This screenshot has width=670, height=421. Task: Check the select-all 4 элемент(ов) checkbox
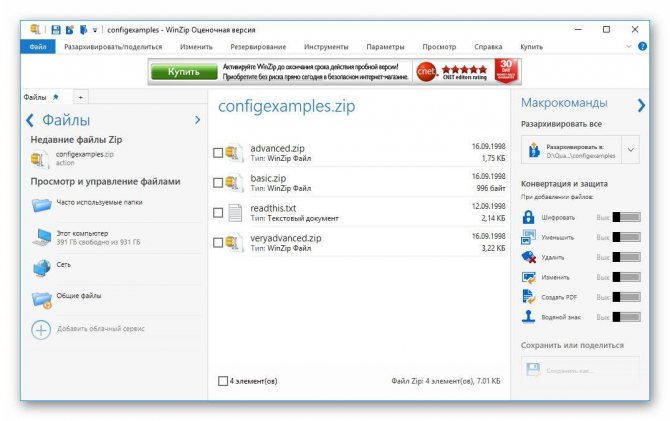tap(223, 381)
